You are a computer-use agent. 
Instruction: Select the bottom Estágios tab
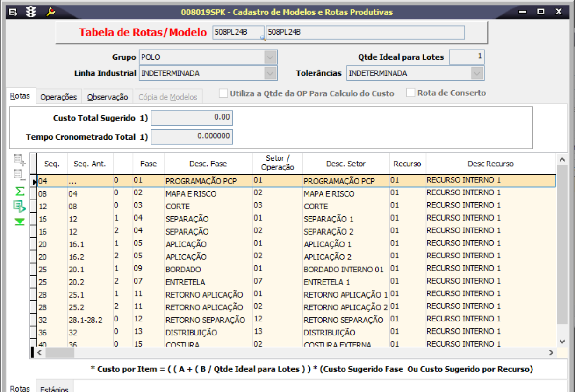point(54,388)
